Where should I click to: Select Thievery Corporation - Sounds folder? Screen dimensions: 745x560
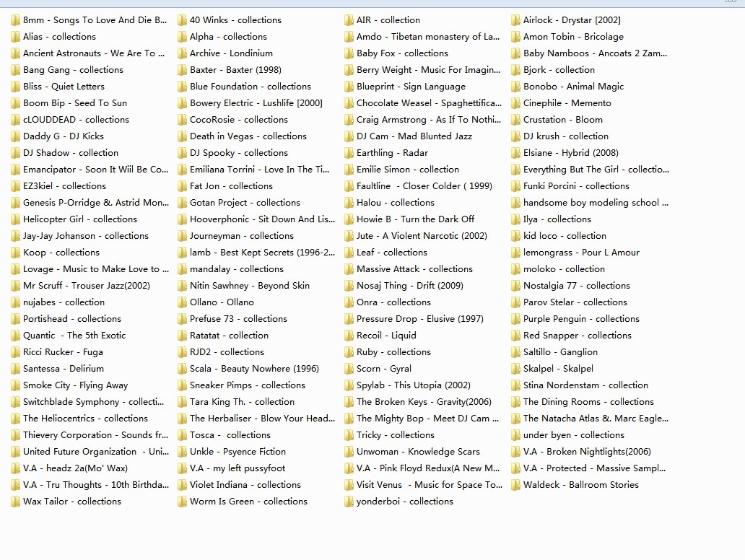click(x=95, y=435)
